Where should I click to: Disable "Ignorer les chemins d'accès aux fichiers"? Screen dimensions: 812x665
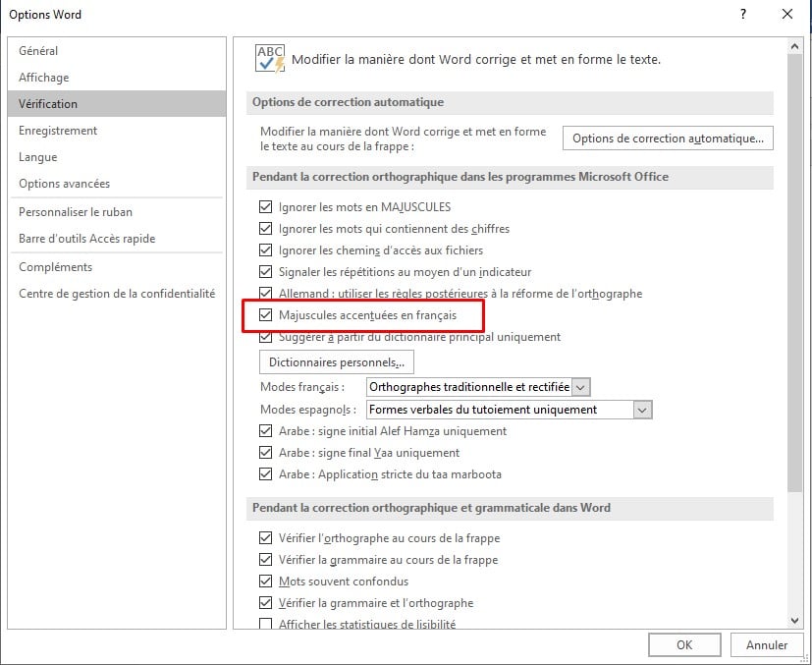[265, 250]
